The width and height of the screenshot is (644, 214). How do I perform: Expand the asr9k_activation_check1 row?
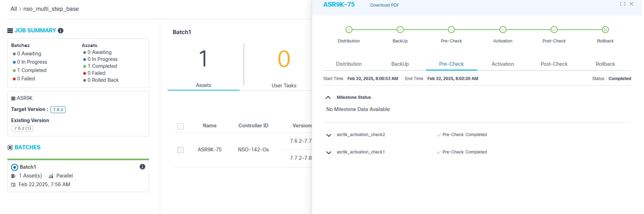click(x=329, y=153)
